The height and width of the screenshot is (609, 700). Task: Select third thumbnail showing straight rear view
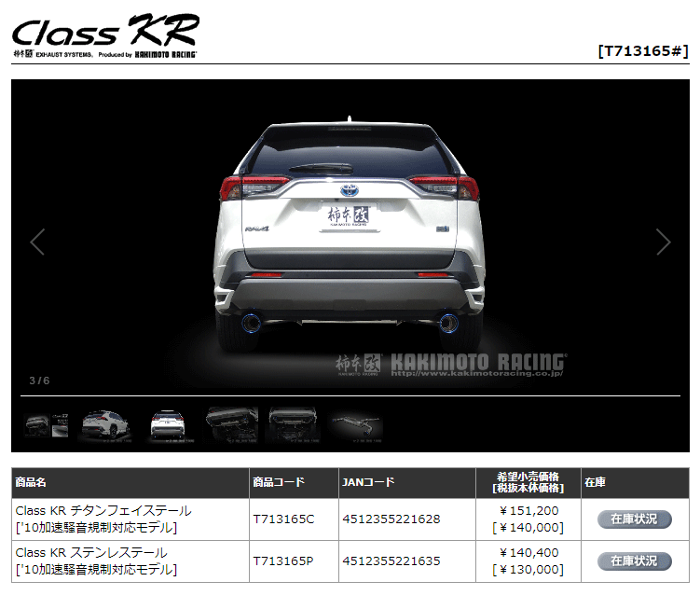coord(168,425)
